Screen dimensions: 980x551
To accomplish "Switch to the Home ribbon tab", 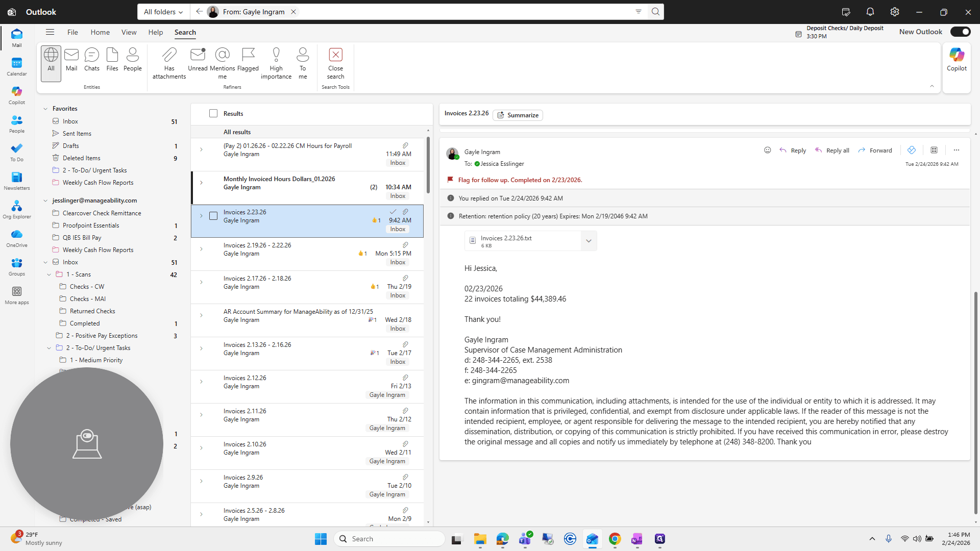I will tap(100, 32).
